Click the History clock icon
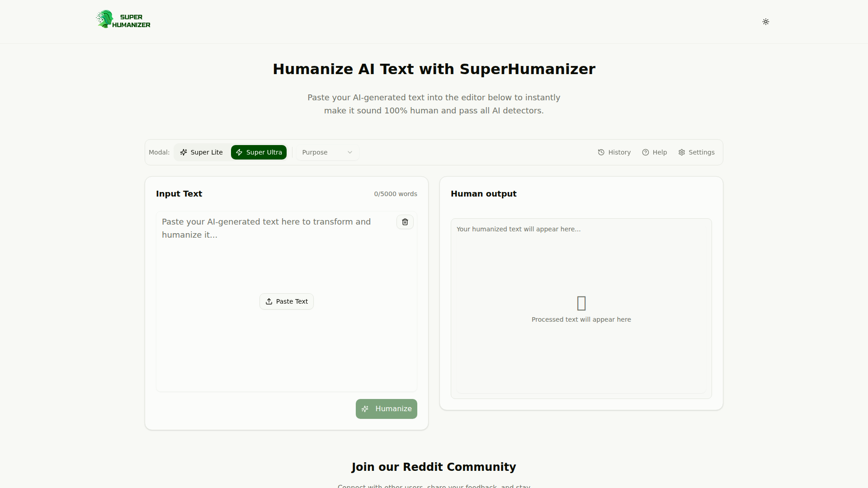The width and height of the screenshot is (868, 488). point(601,152)
